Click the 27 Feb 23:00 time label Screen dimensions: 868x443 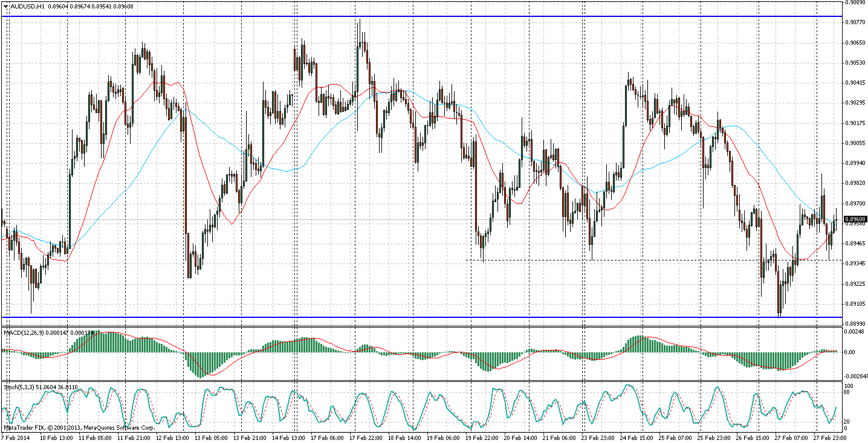tap(830, 437)
